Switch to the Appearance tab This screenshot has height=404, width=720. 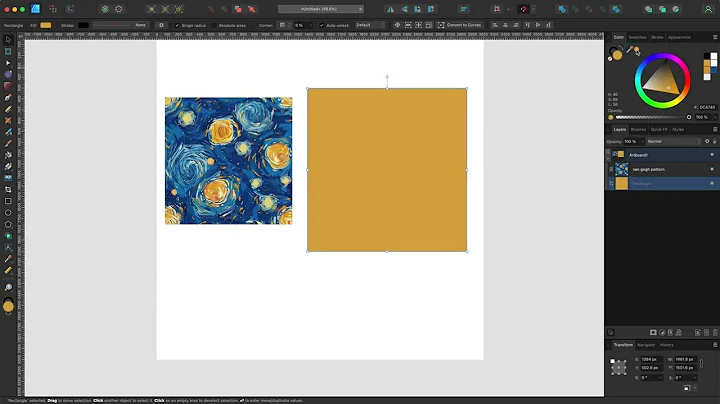click(x=679, y=37)
